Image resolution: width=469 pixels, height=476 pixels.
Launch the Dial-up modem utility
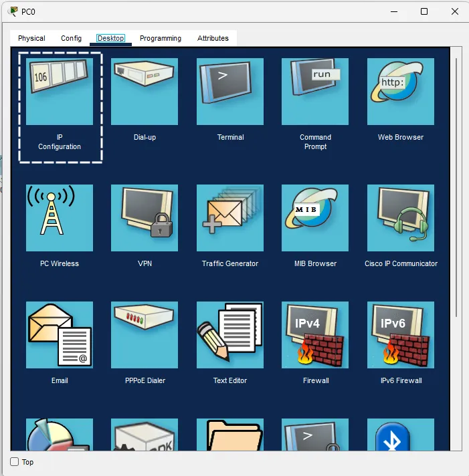145,92
